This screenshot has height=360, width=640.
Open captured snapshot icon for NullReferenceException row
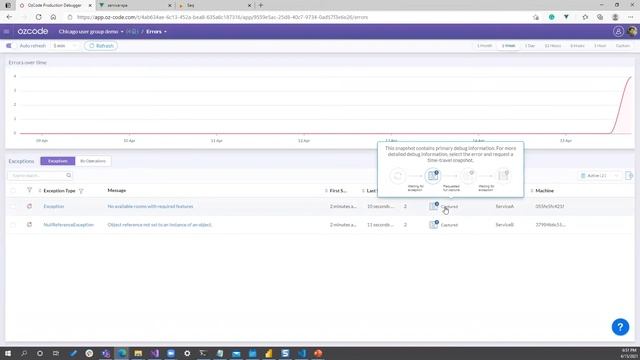pos(433,224)
